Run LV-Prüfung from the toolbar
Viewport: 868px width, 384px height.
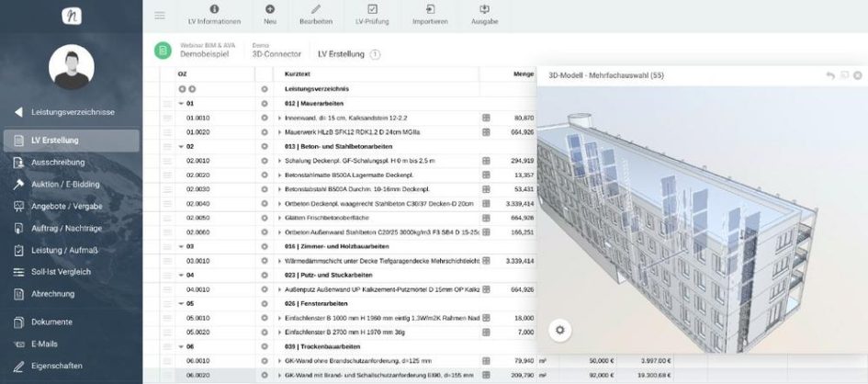(372, 14)
